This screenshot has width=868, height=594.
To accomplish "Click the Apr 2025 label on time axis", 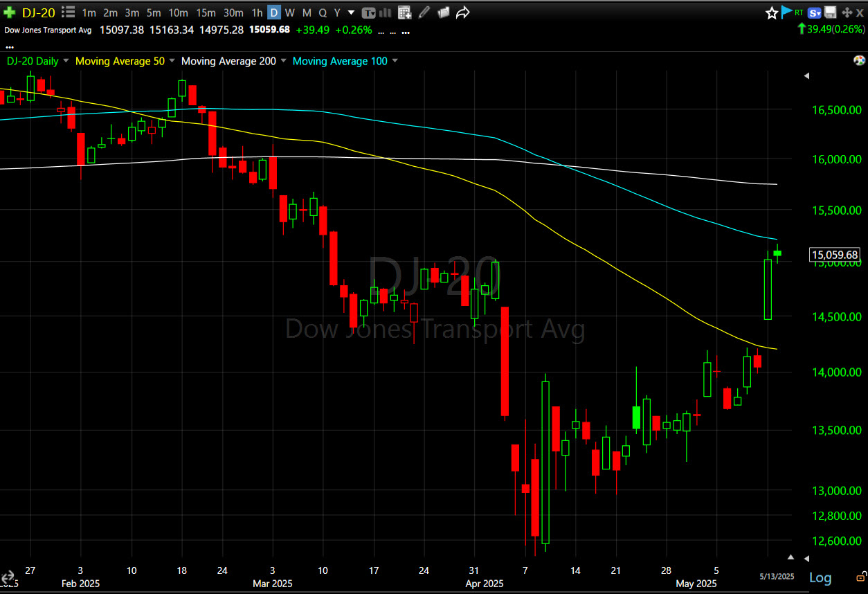I will [x=485, y=583].
